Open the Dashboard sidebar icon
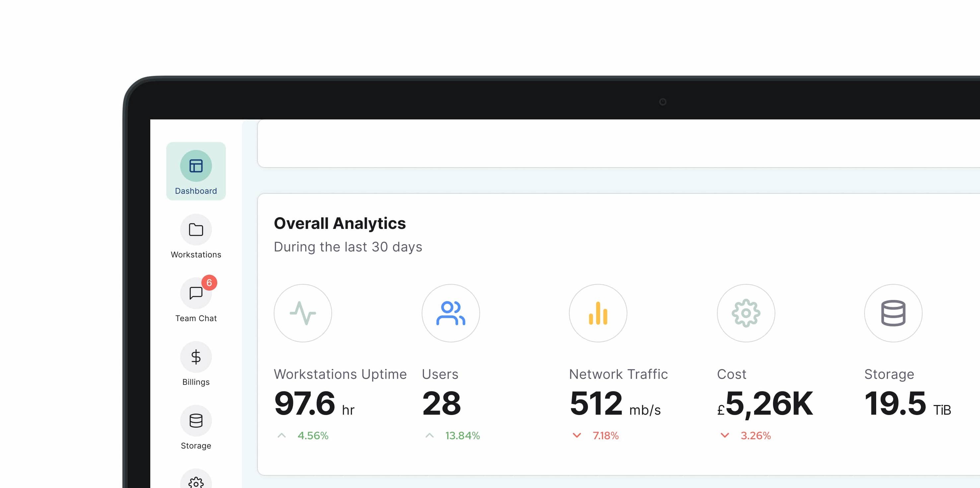 [x=196, y=166]
